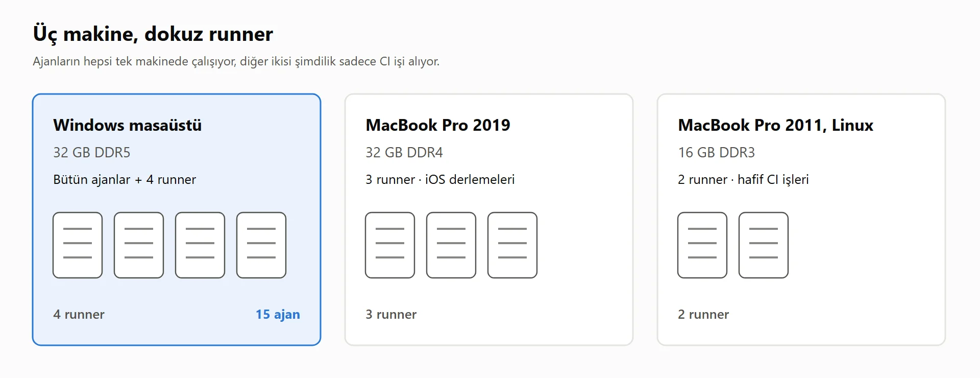This screenshot has height=378, width=980.
Task: Click the heading 'Üç makine, dokuz runner'
Action: coord(153,34)
